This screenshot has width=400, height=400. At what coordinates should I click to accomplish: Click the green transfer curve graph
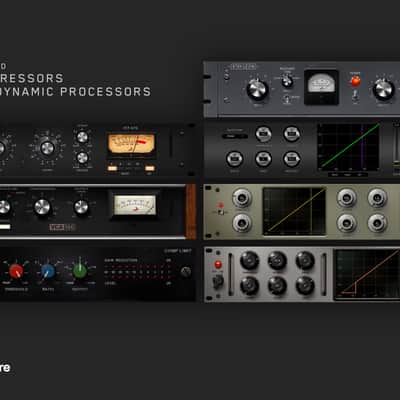pos(349,147)
